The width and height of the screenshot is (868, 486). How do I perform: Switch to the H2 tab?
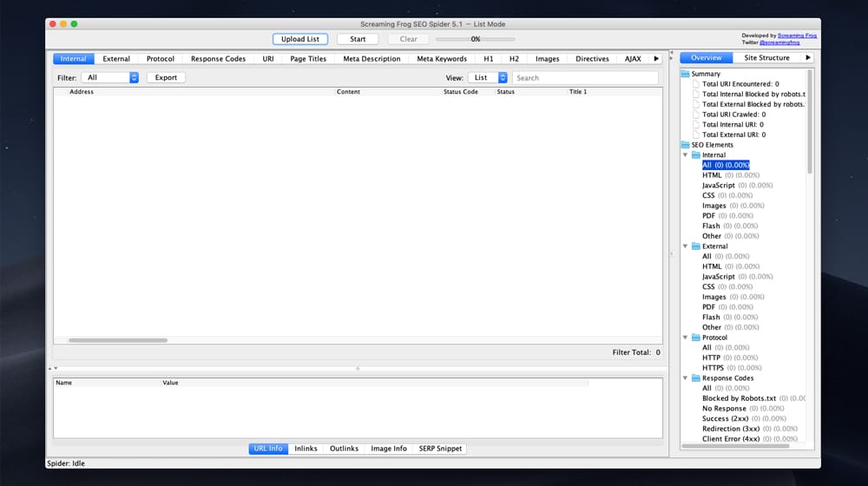[x=514, y=59]
